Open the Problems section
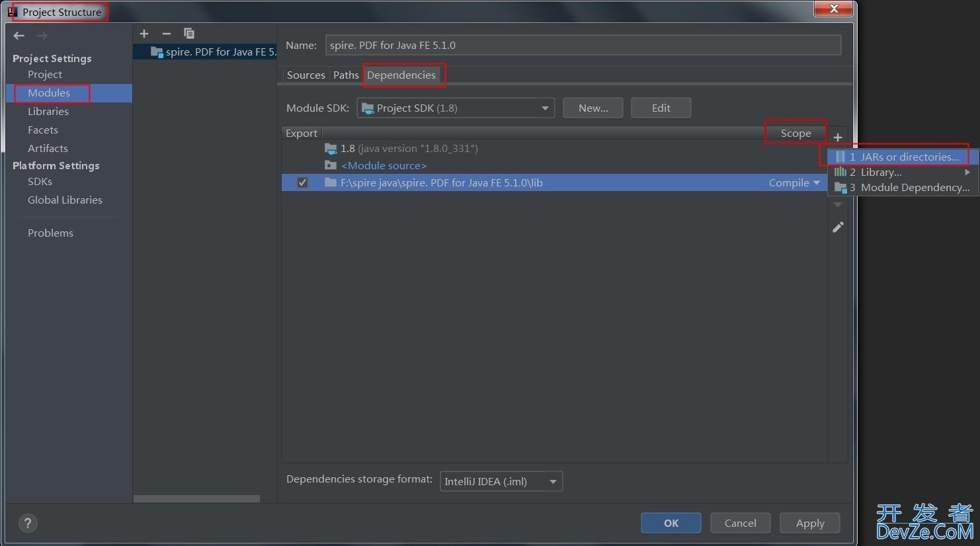 tap(50, 233)
